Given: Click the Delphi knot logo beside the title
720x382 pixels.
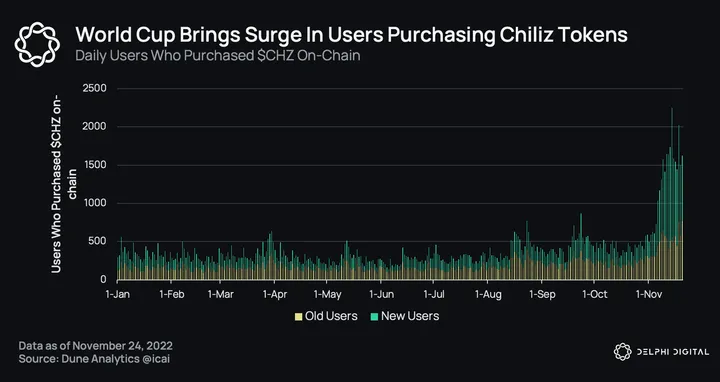Looking at the screenshot, I should (x=37, y=45).
